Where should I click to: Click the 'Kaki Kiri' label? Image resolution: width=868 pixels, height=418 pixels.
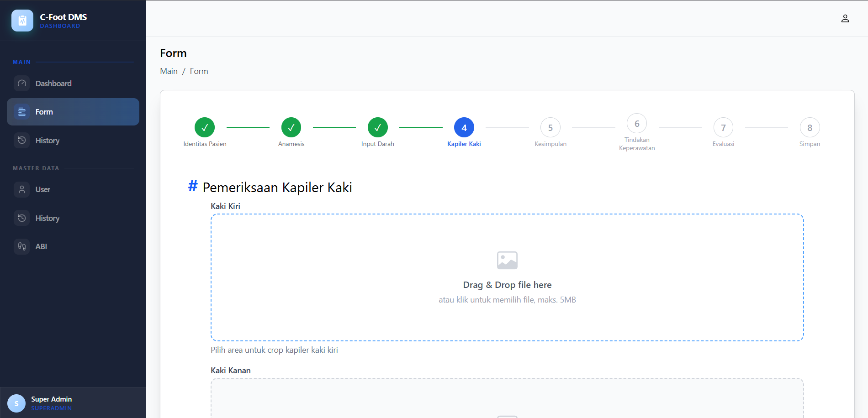click(x=225, y=206)
